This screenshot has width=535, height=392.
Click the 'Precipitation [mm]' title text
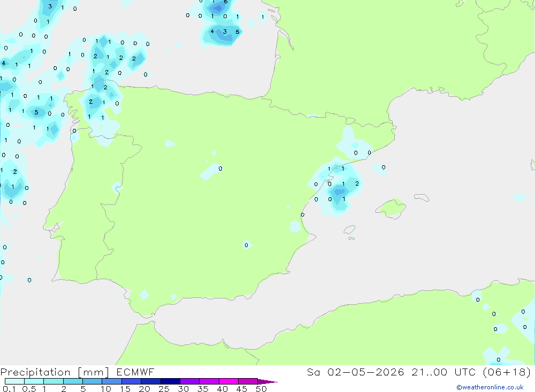pos(55,372)
